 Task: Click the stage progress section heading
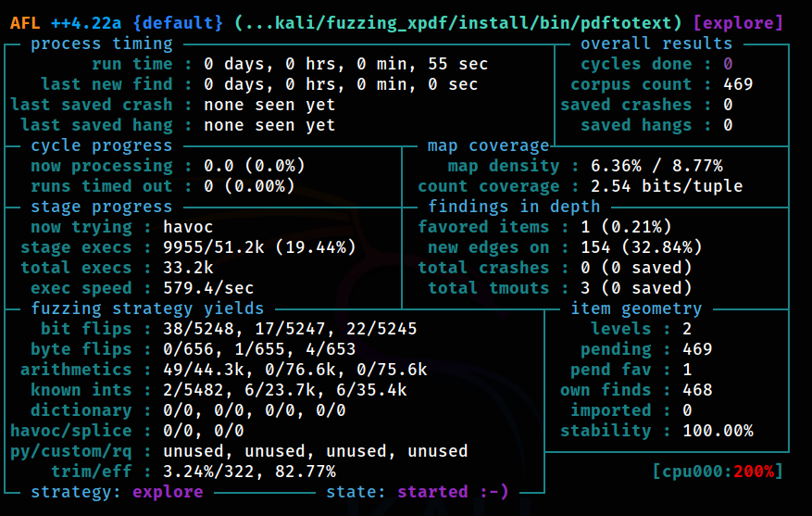click(102, 207)
